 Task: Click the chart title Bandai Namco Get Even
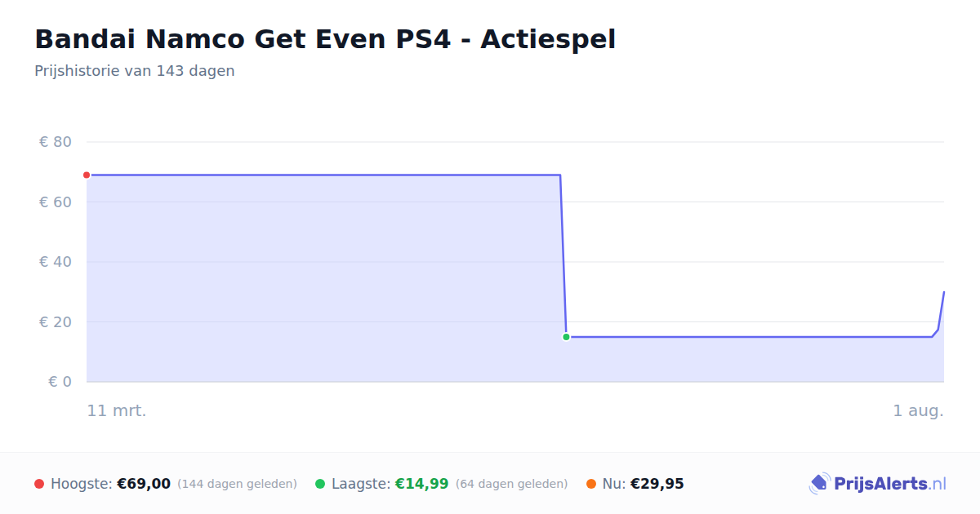[x=325, y=38]
